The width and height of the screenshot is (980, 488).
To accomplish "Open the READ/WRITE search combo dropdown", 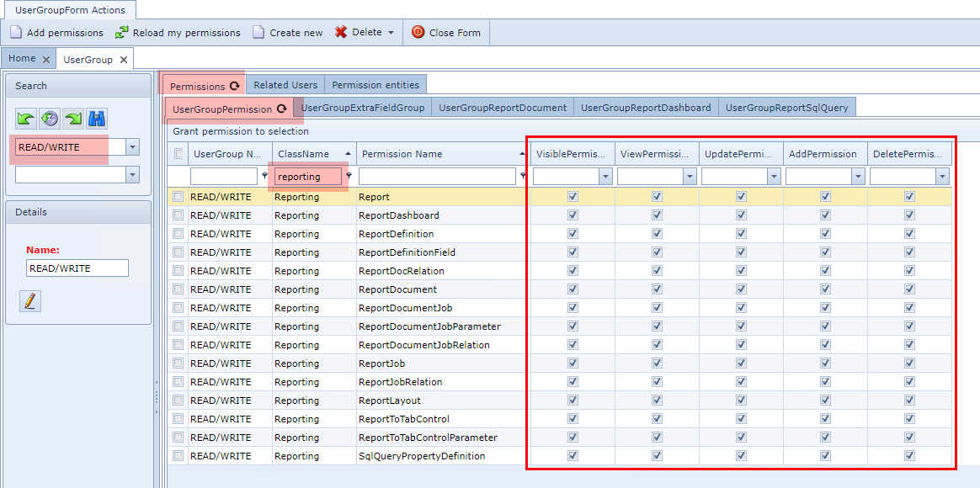I will coord(132,147).
